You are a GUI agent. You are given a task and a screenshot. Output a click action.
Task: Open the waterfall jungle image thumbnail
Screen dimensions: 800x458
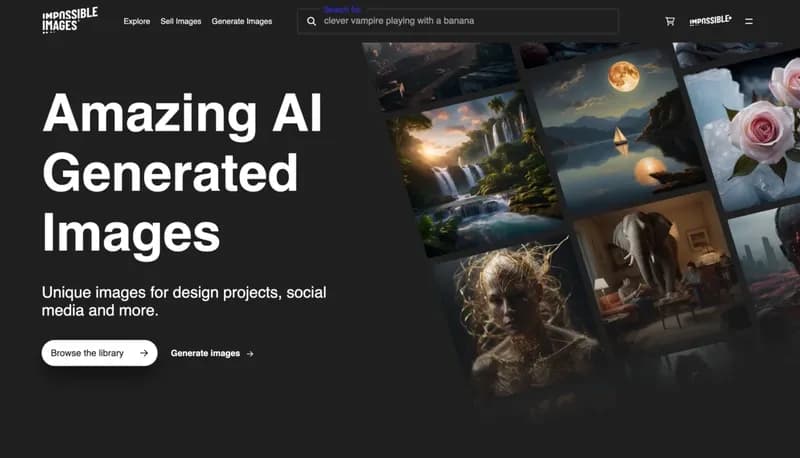474,173
